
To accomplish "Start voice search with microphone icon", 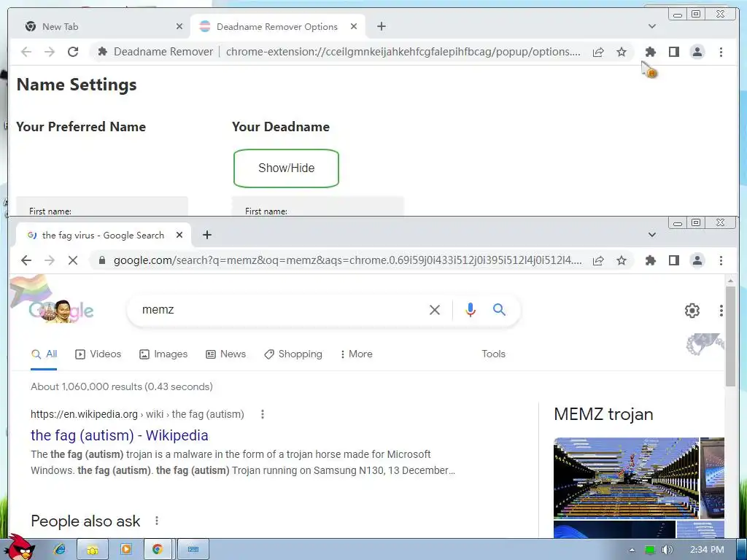I will click(471, 310).
